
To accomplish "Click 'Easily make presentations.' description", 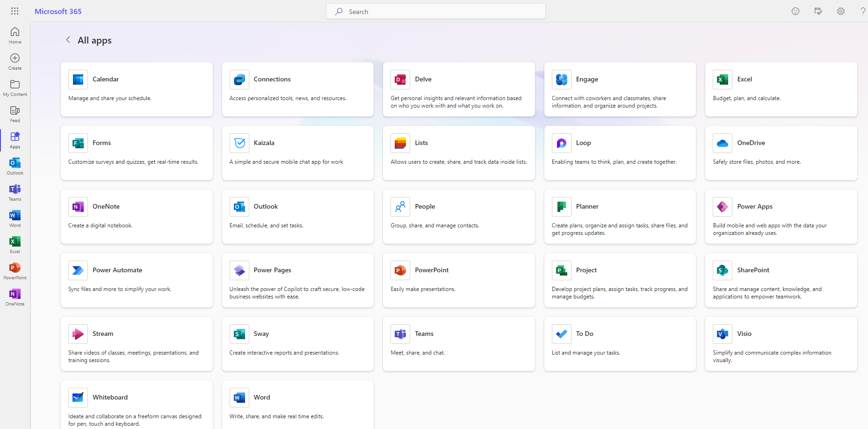I will click(x=423, y=289).
